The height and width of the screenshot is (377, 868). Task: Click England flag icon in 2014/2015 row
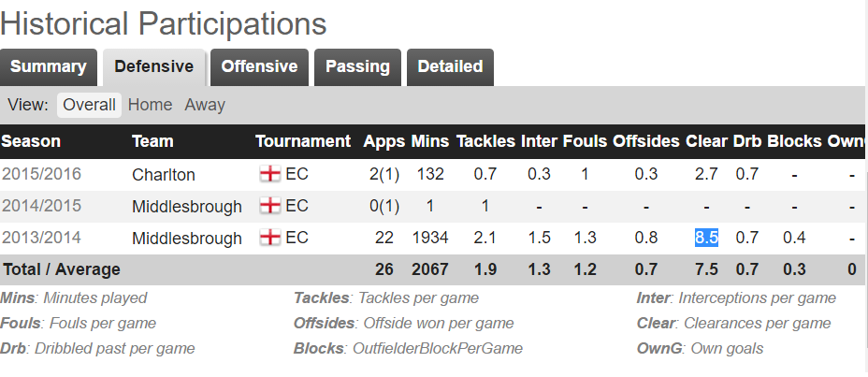click(270, 206)
